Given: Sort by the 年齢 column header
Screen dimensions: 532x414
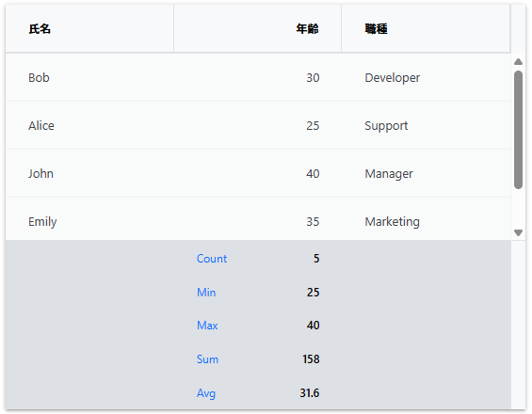Looking at the screenshot, I should (257, 29).
